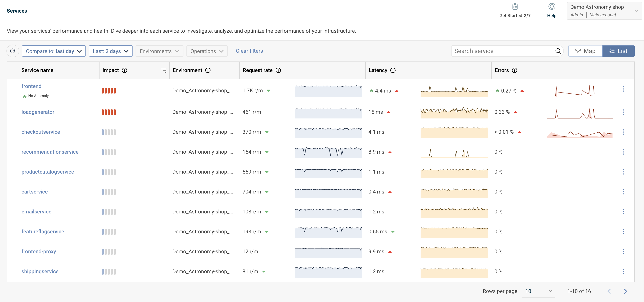This screenshot has height=302, width=644.
Task: Click in the Search service field
Action: click(x=507, y=51)
